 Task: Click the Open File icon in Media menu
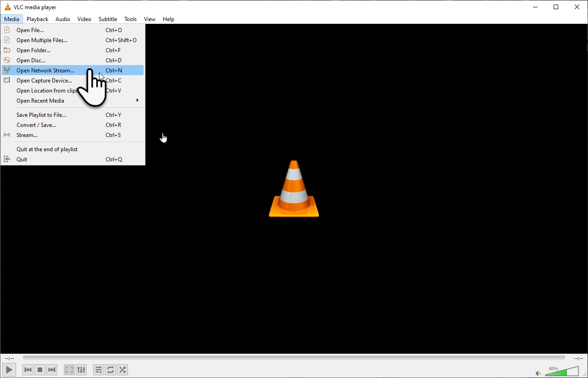(7, 30)
